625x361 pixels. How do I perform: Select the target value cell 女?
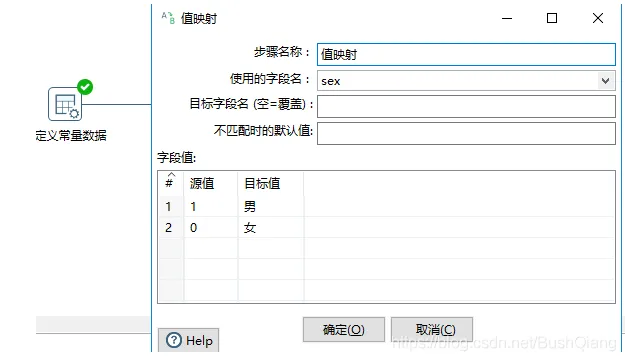[x=271, y=228]
